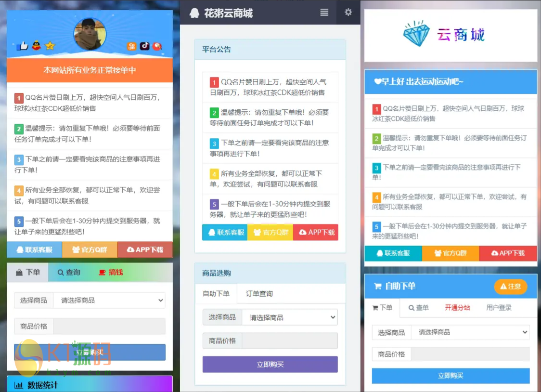Click notice 1 QQ名片赞 below orange banner
Viewport: 541px width, 392px height.
(x=90, y=103)
